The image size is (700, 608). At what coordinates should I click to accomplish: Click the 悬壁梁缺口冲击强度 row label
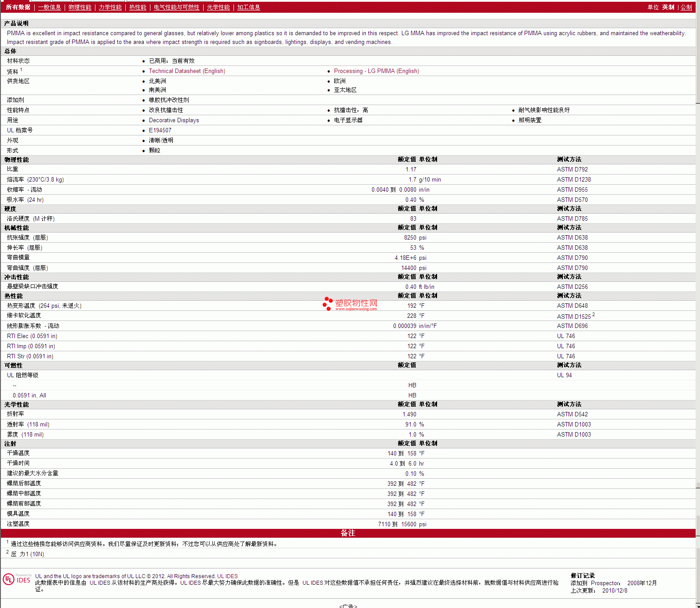[x=32, y=287]
